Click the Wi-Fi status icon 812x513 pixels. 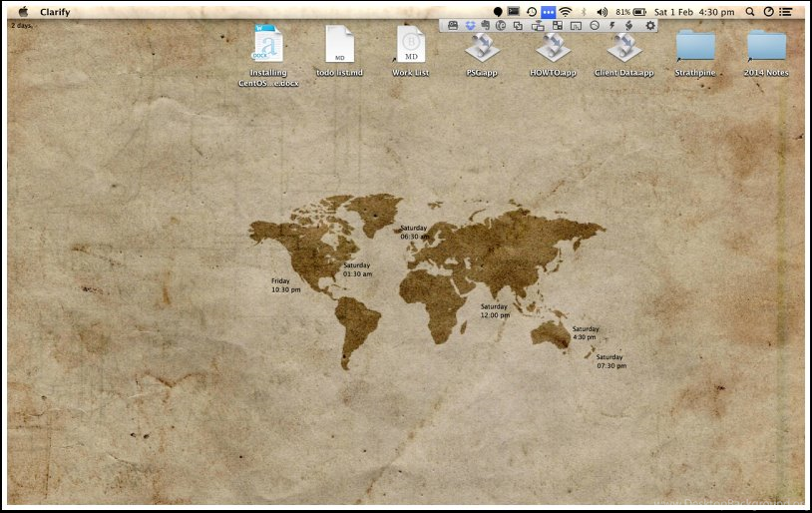click(x=566, y=11)
